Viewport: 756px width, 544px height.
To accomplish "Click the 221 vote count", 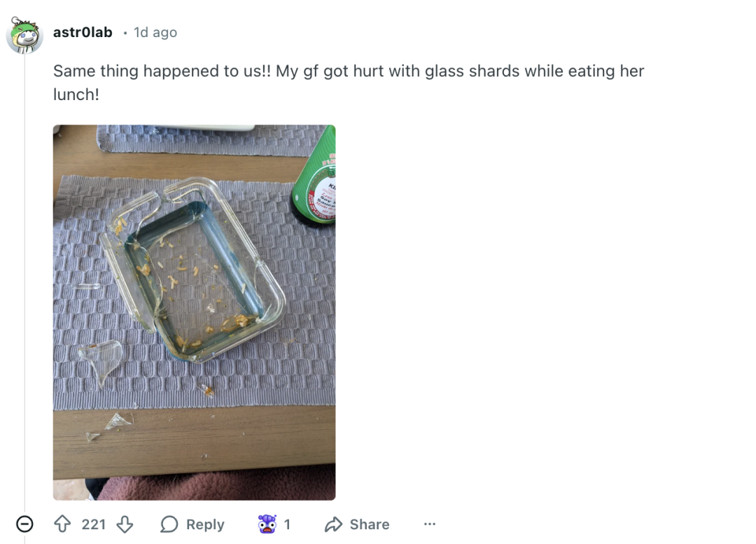I will click(93, 524).
